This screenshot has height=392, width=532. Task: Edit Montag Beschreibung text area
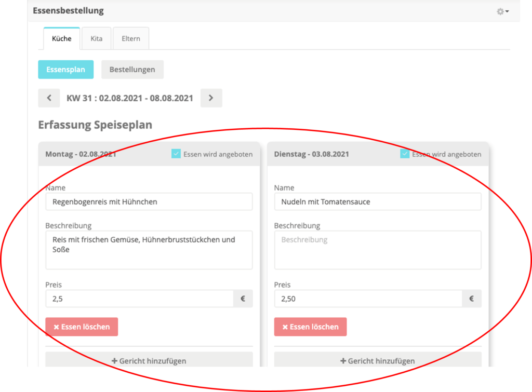point(149,250)
